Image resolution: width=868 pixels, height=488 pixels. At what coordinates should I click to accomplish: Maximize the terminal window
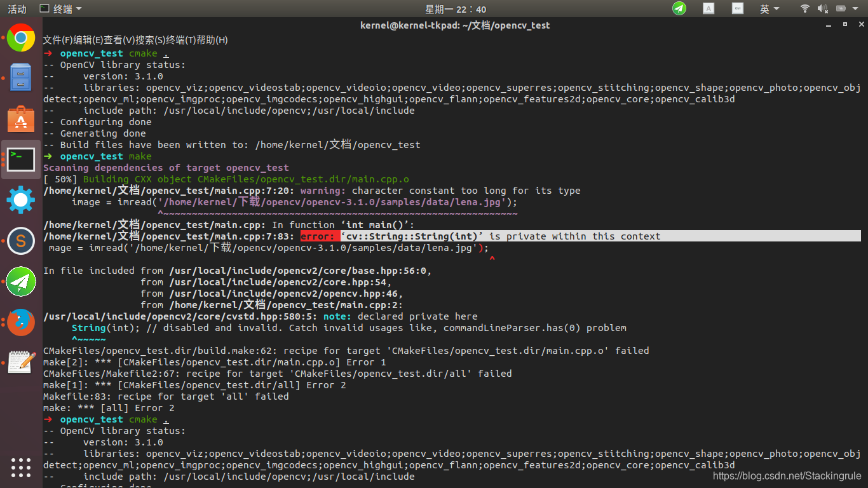[845, 25]
